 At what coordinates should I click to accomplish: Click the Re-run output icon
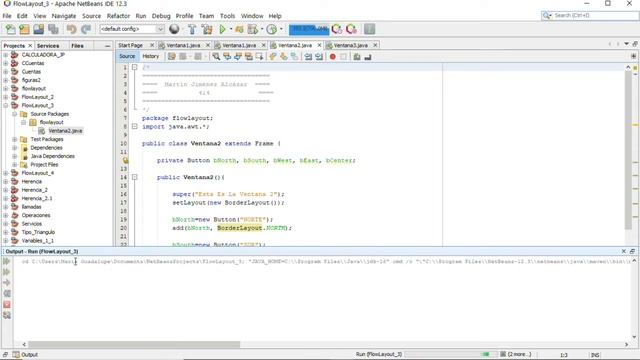pyautogui.click(x=7, y=261)
